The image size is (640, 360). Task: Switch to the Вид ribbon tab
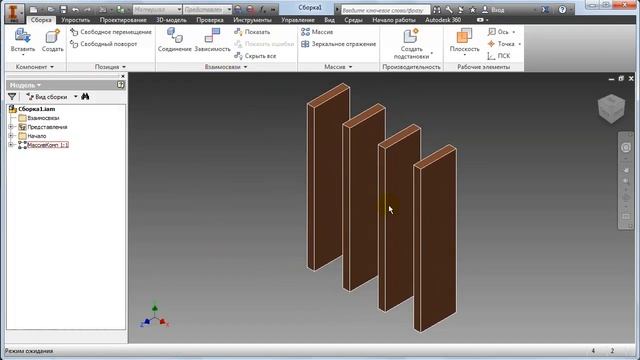pos(329,20)
